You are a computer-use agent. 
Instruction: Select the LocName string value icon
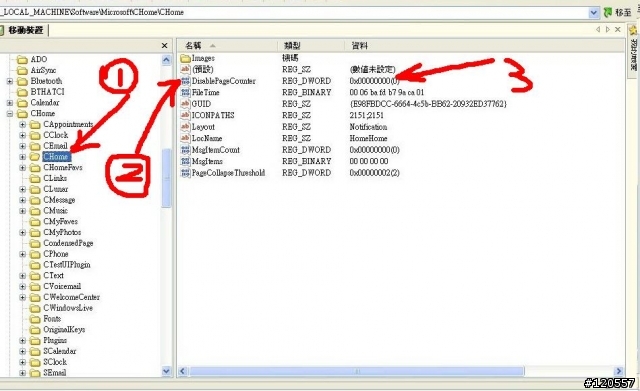pos(185,138)
